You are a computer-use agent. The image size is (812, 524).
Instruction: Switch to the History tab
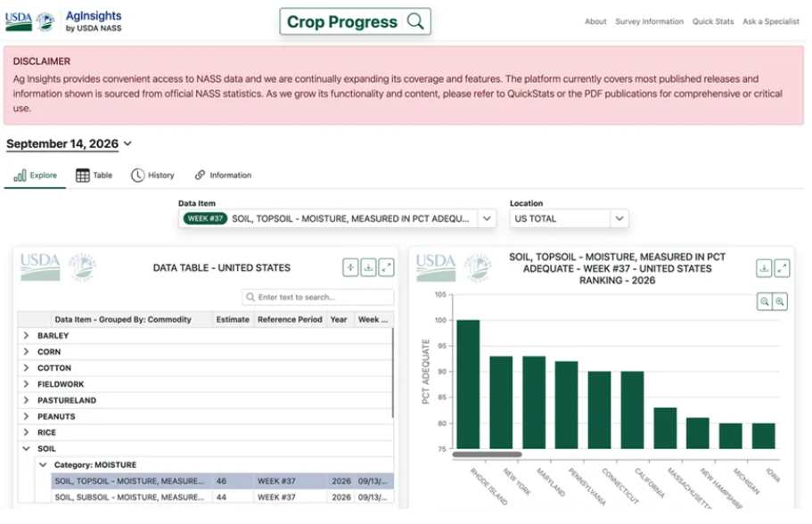[152, 176]
